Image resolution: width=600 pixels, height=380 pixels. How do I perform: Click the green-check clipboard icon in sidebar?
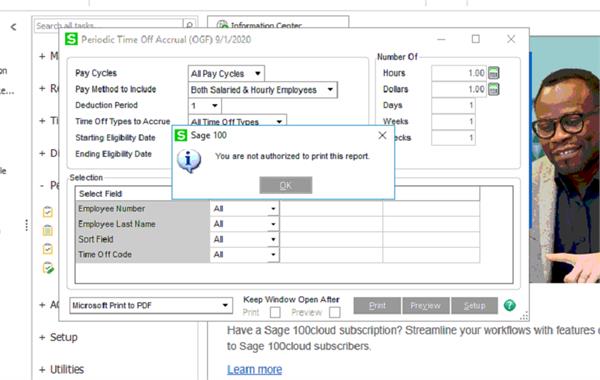pos(48,268)
